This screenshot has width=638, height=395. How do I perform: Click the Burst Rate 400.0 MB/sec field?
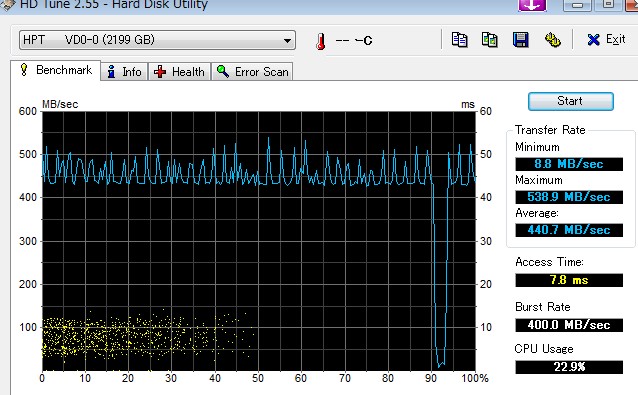tap(569, 325)
